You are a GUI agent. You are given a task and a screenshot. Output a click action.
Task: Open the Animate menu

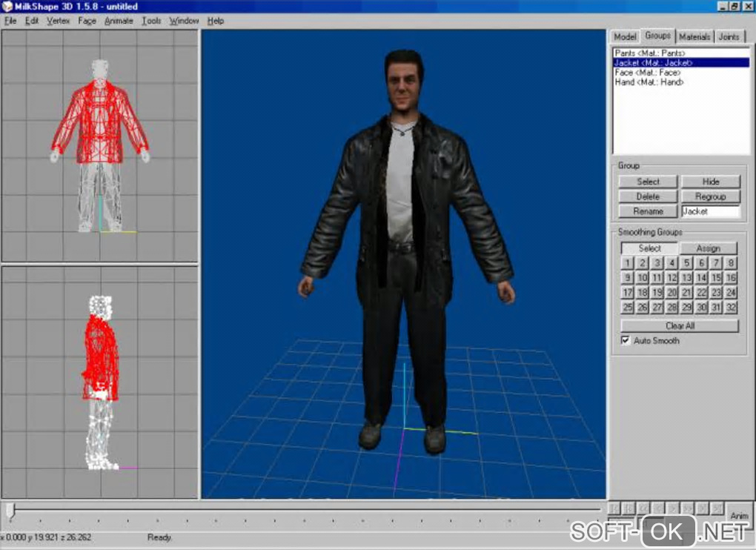[x=119, y=21]
